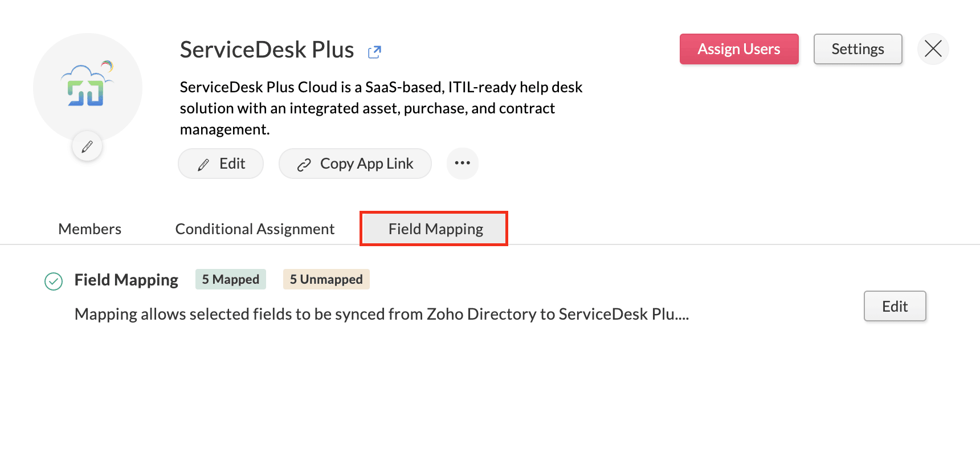Click the Assign Users button

point(739,49)
